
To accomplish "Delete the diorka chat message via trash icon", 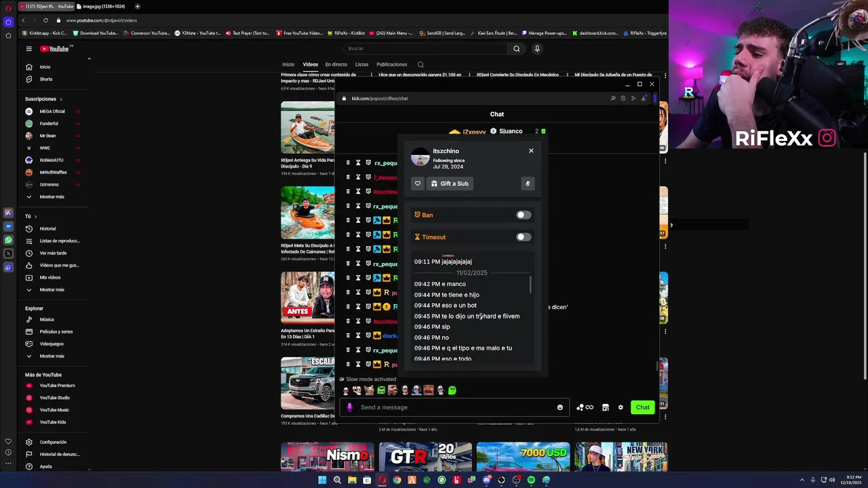I will tap(348, 335).
